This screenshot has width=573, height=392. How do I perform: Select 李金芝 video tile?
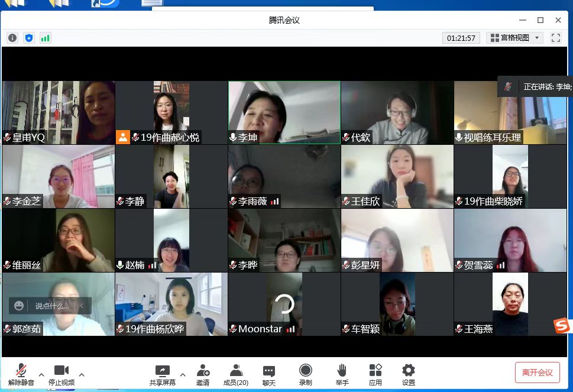coord(59,176)
